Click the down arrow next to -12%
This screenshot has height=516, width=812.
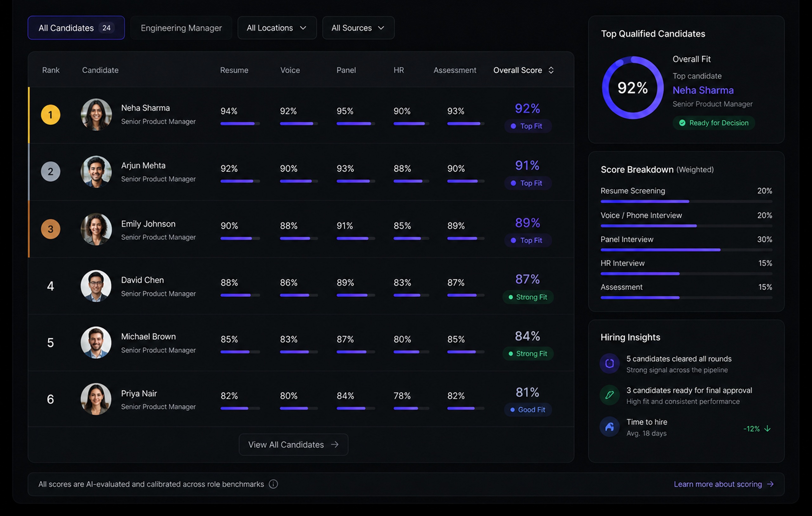[x=768, y=429]
